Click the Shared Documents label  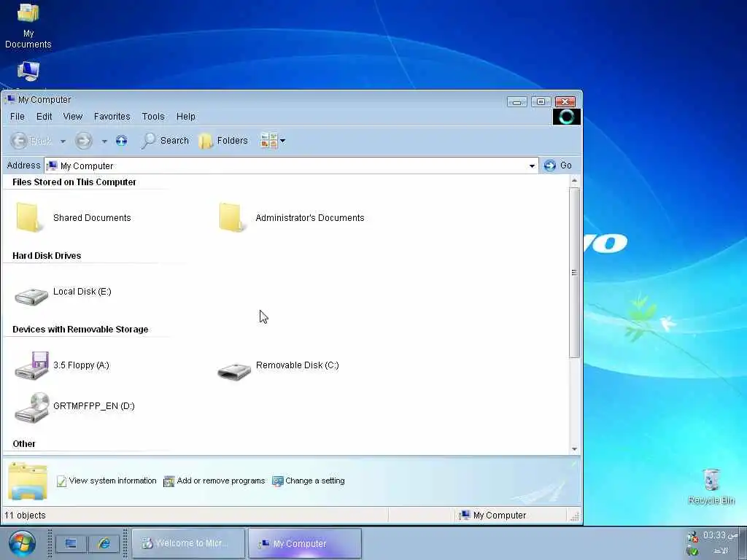point(92,217)
